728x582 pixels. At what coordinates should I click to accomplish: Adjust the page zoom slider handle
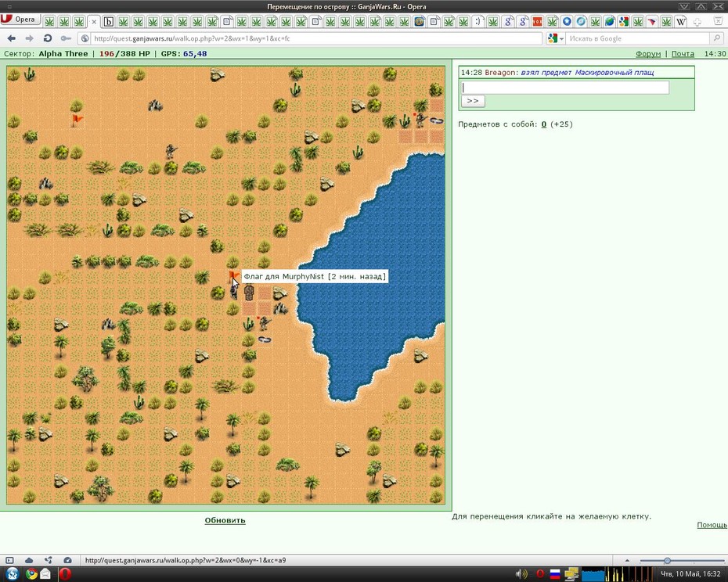coord(667,561)
